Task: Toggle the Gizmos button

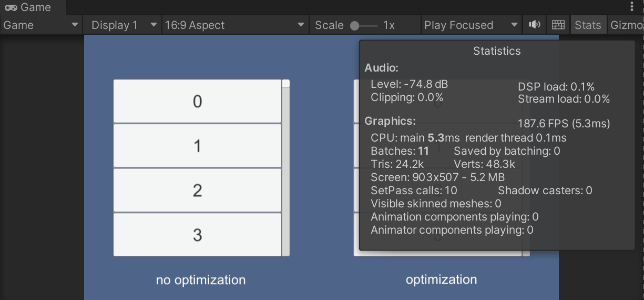Action: (x=626, y=25)
